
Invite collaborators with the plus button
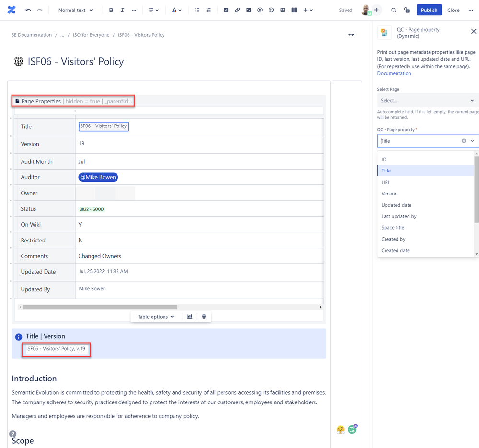point(376,10)
